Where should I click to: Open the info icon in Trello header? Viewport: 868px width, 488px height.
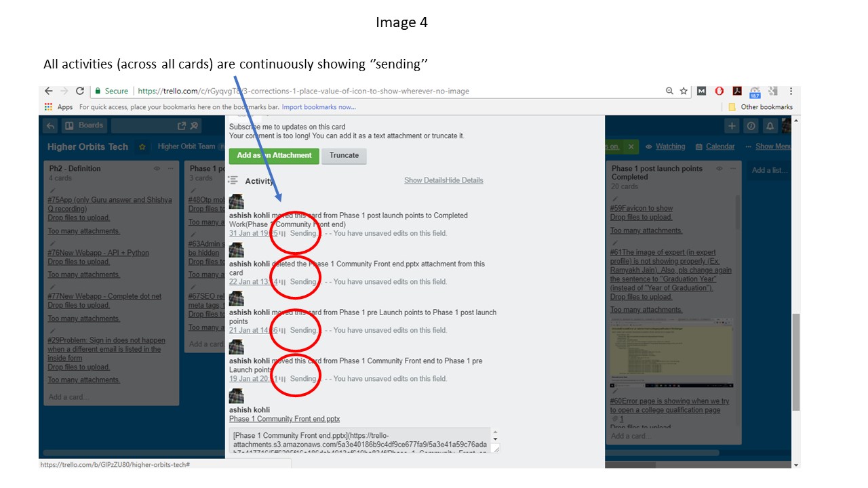(751, 126)
